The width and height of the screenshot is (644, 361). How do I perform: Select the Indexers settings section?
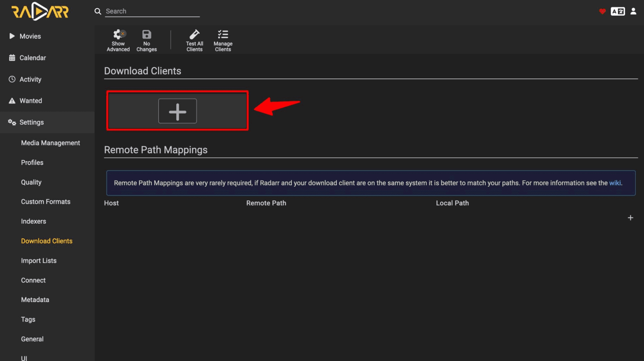(x=33, y=221)
